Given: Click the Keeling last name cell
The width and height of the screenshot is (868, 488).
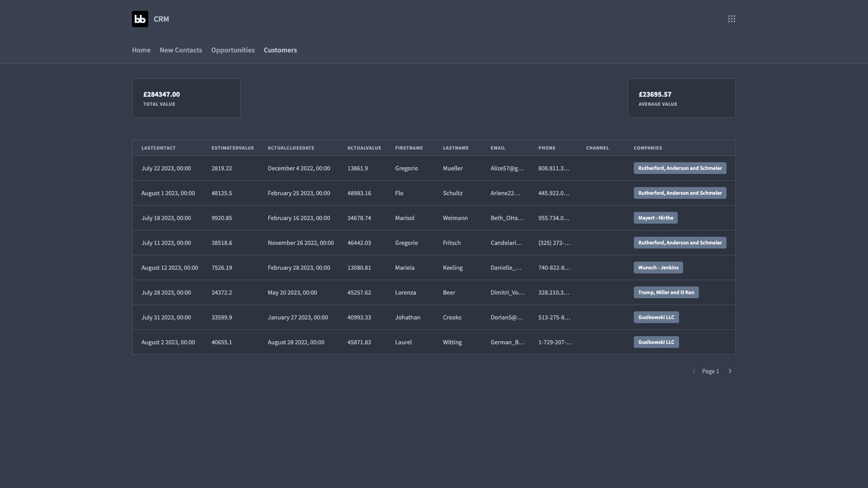Looking at the screenshot, I should (453, 267).
